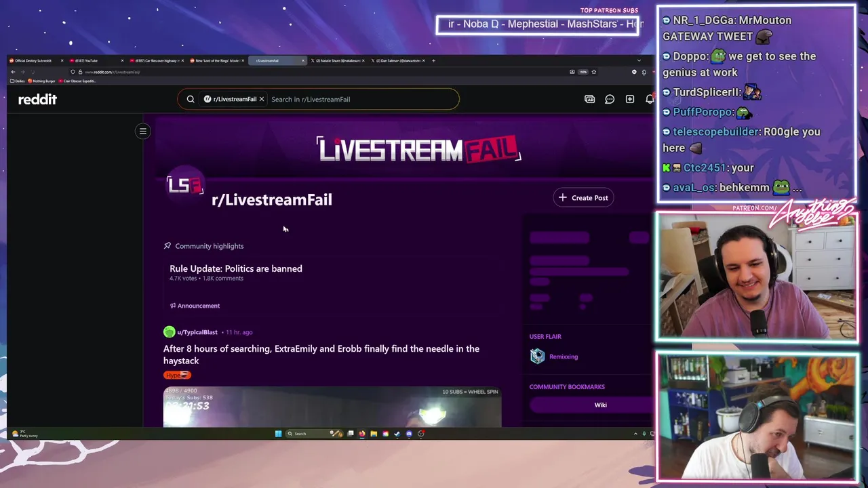Click the Announcement tag
The height and width of the screenshot is (488, 868).
(195, 306)
